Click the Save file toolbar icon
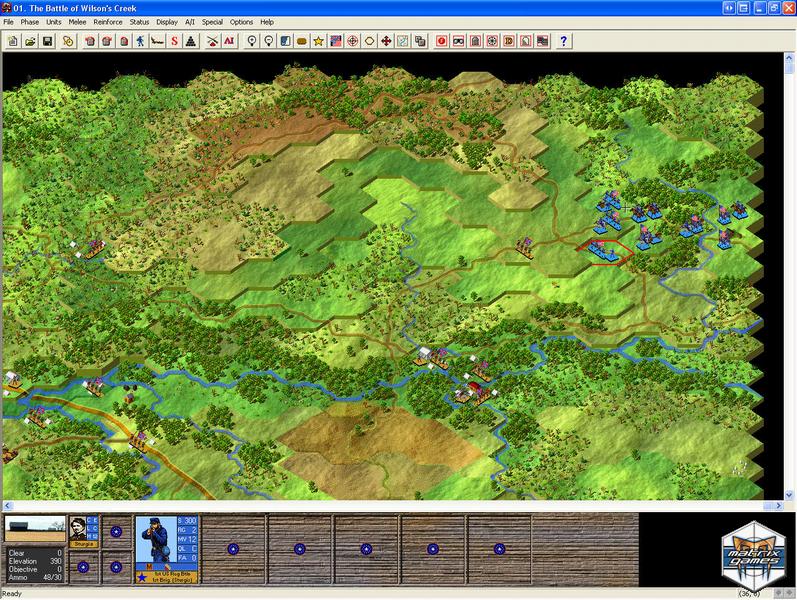This screenshot has width=797, height=600. (x=47, y=41)
